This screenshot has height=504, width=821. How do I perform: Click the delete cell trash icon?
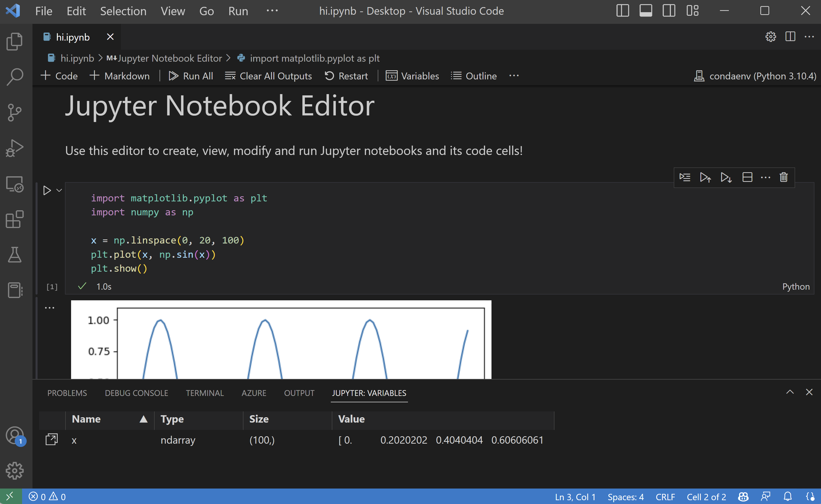tap(783, 178)
